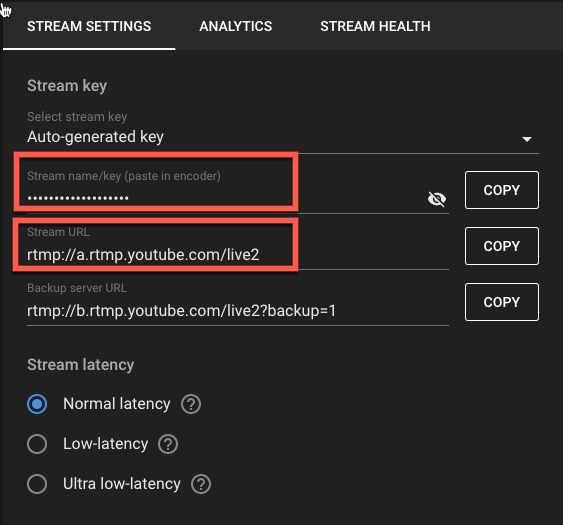This screenshot has width=563, height=525.
Task: Copy the Backup server URL
Action: point(502,302)
